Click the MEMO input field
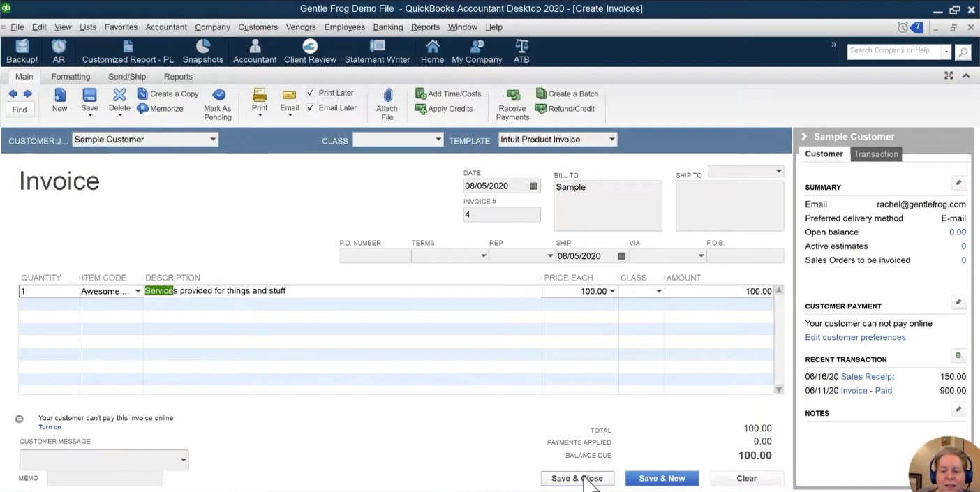This screenshot has width=980, height=492. tap(105, 478)
